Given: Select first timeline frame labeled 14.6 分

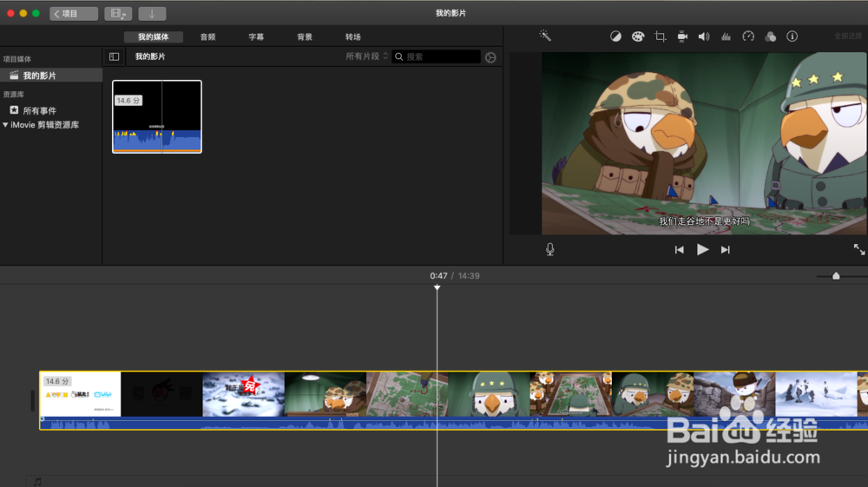Looking at the screenshot, I should click(x=80, y=394).
